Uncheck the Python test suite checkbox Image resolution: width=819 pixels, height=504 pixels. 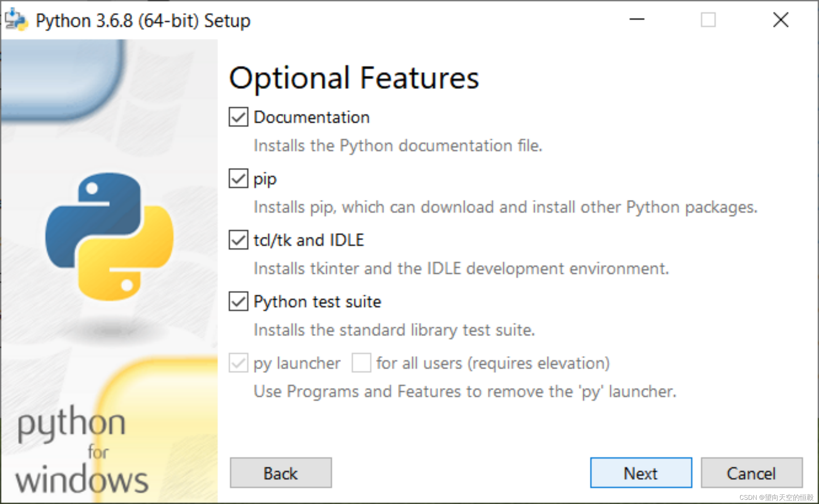click(238, 301)
